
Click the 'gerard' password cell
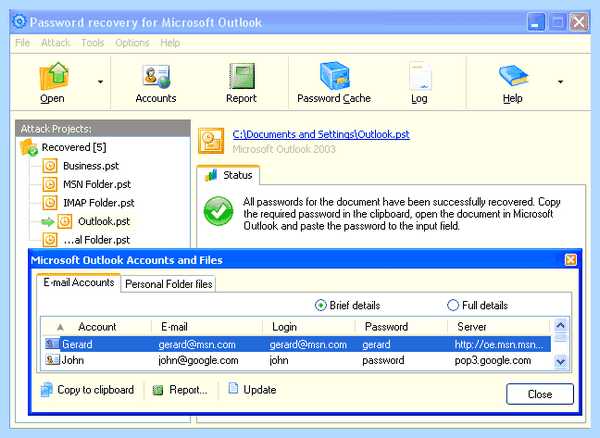point(376,344)
